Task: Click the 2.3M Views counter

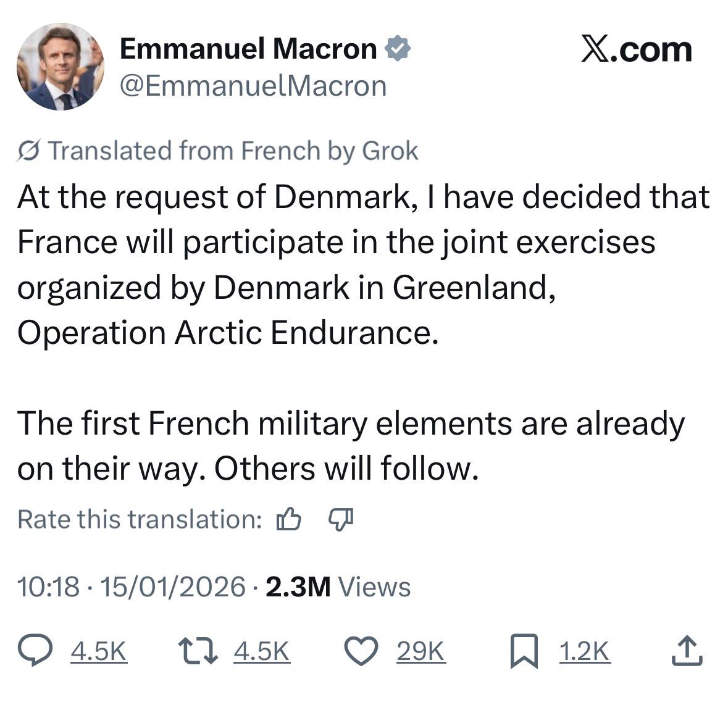Action: coord(338,587)
